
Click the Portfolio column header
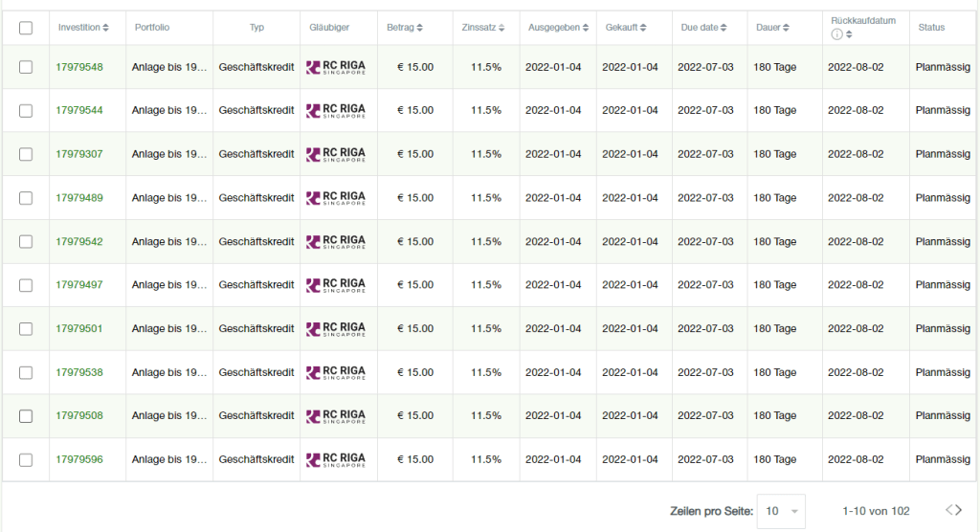tap(152, 28)
